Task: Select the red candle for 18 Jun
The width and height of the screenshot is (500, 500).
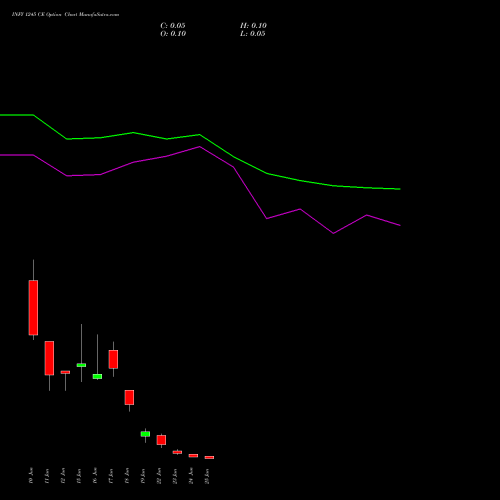Action: tap(129, 397)
